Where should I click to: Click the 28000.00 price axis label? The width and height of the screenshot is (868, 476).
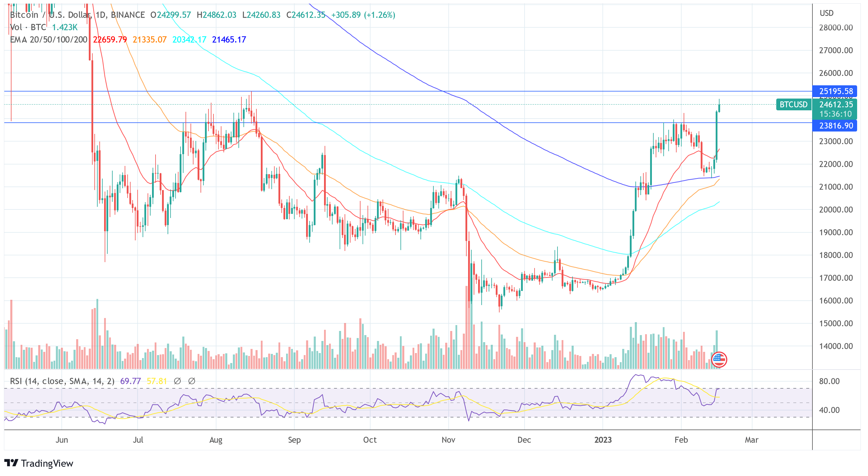[x=836, y=28]
